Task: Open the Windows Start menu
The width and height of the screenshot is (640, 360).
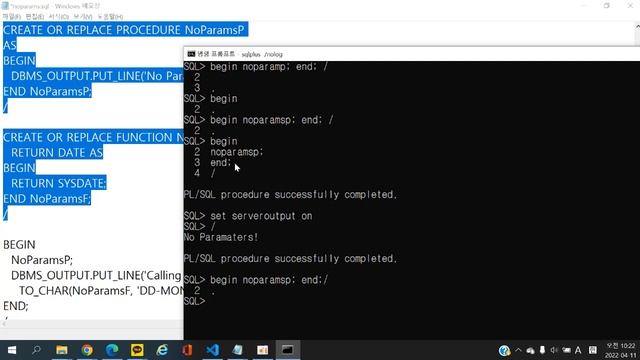Action: pyautogui.click(x=12, y=350)
